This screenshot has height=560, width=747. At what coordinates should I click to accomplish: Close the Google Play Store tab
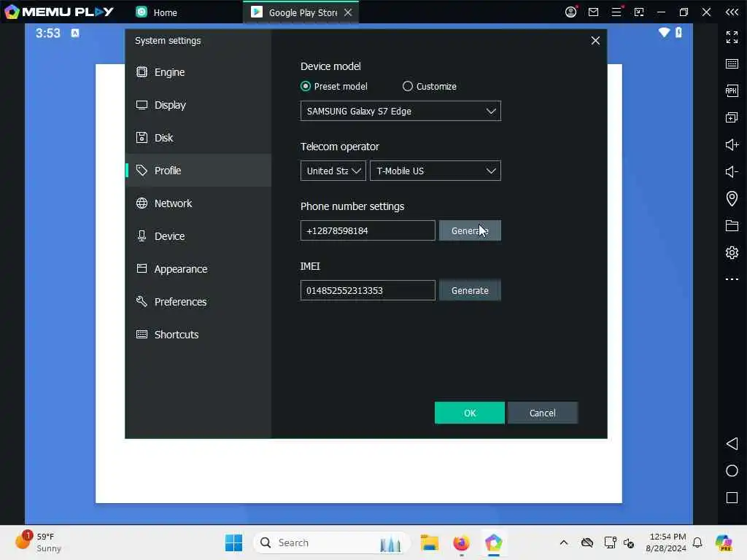[x=348, y=12]
